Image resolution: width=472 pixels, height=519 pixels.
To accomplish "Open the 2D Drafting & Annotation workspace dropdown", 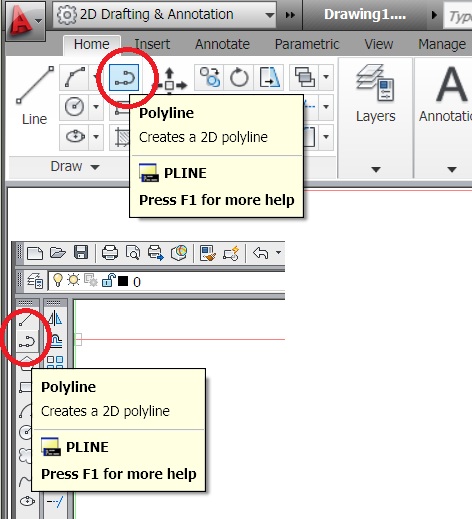I will tap(164, 15).
